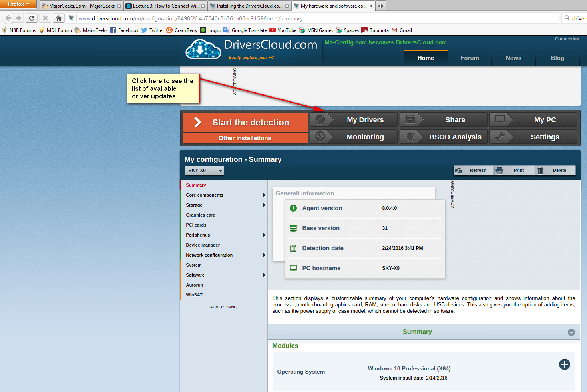Viewport: 587px width, 392px height.
Task: Open the Home navigation tab
Action: tap(426, 58)
